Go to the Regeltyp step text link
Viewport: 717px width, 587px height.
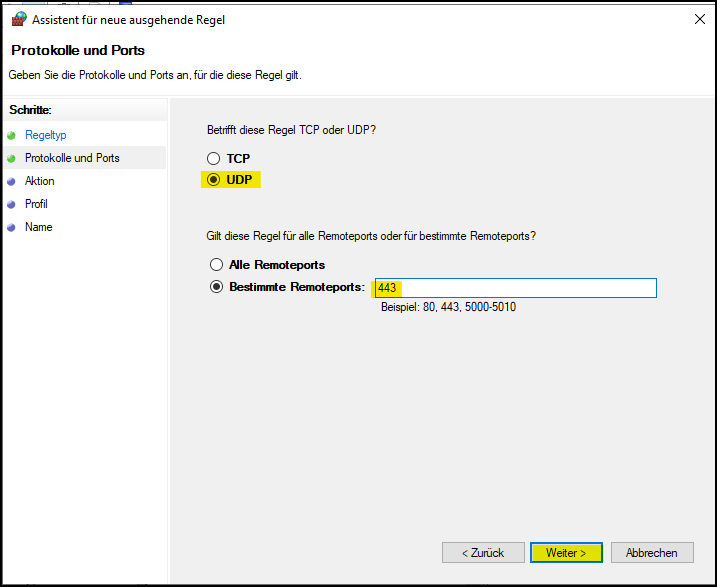[x=45, y=135]
